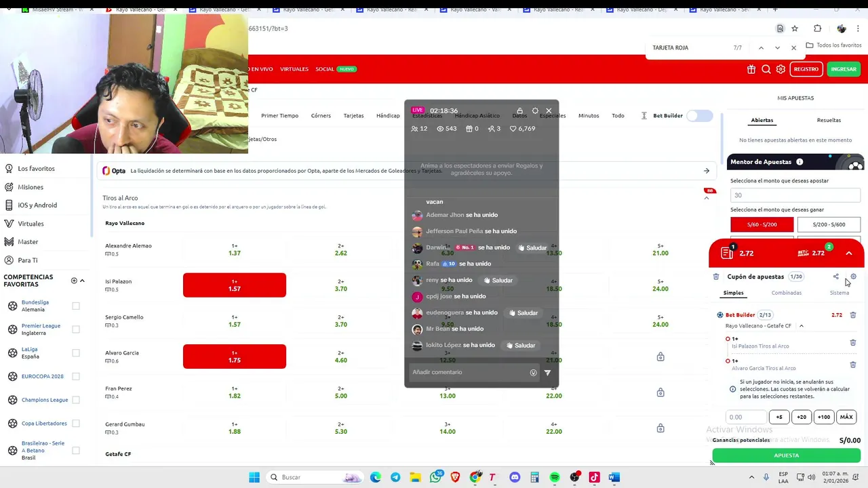
Task: Open Spotify from the taskbar
Action: (555, 477)
